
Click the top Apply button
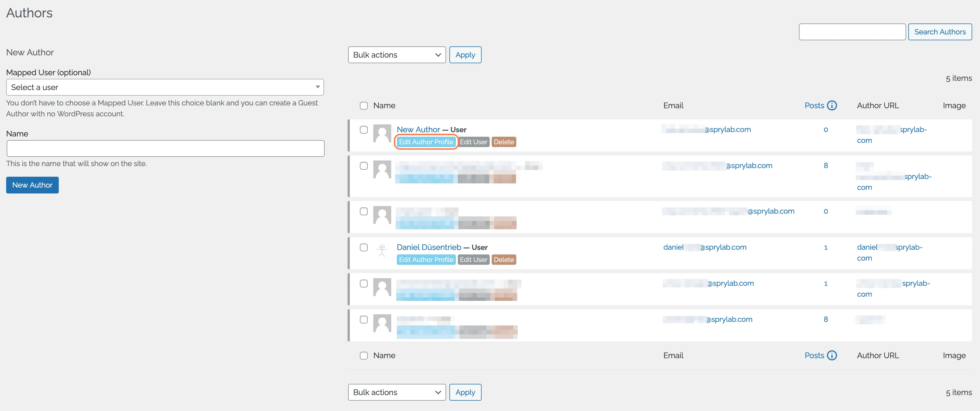point(465,55)
